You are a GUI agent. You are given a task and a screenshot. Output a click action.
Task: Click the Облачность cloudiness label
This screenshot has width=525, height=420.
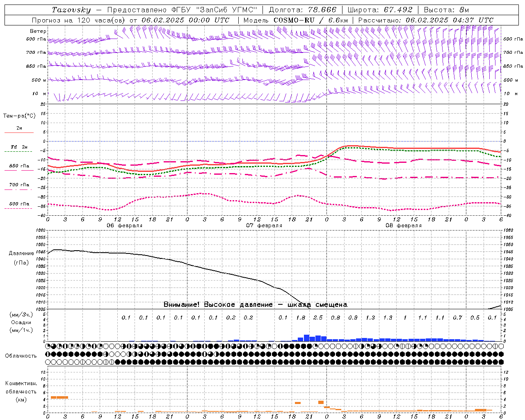(21, 356)
